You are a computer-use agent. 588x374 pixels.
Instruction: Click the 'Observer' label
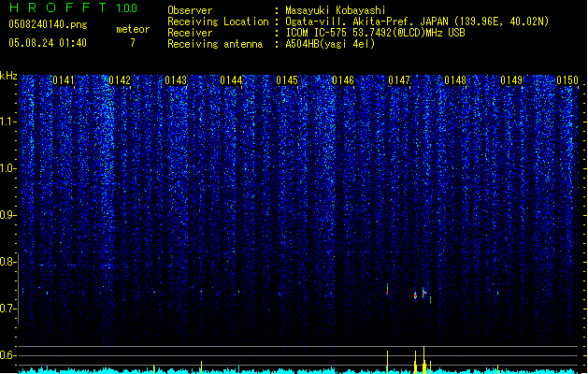190,10
